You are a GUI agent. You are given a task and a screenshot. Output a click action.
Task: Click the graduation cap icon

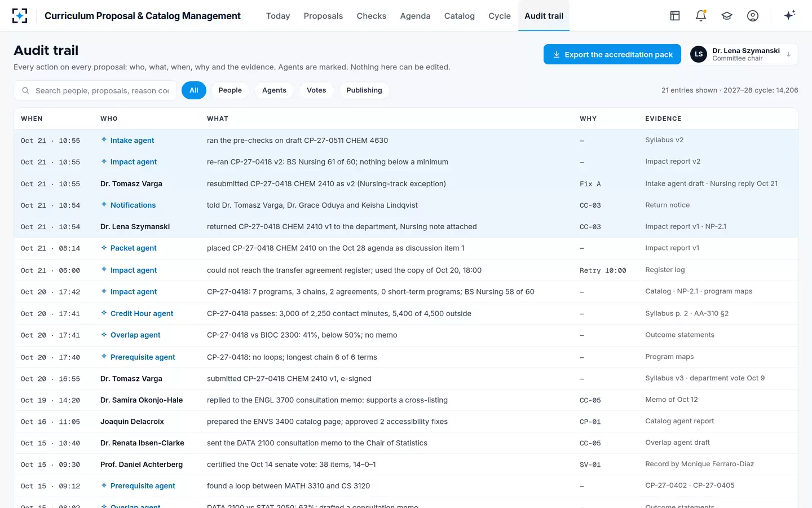[x=727, y=16]
